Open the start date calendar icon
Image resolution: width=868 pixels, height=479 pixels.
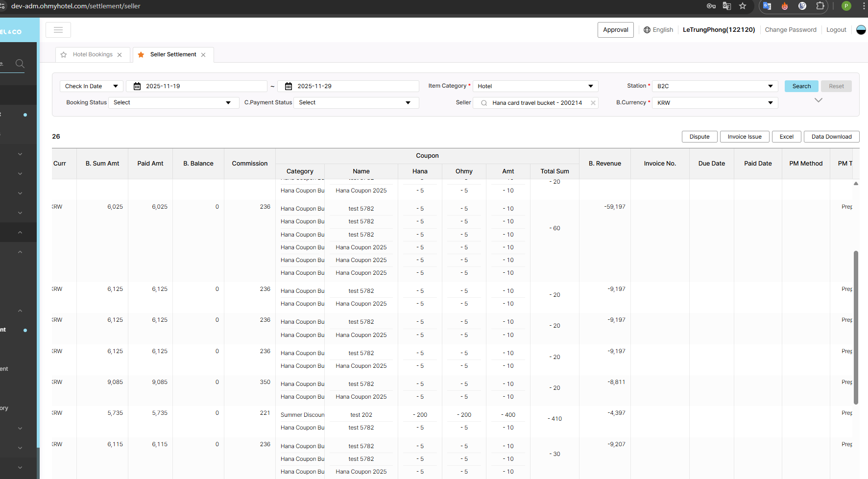[137, 86]
